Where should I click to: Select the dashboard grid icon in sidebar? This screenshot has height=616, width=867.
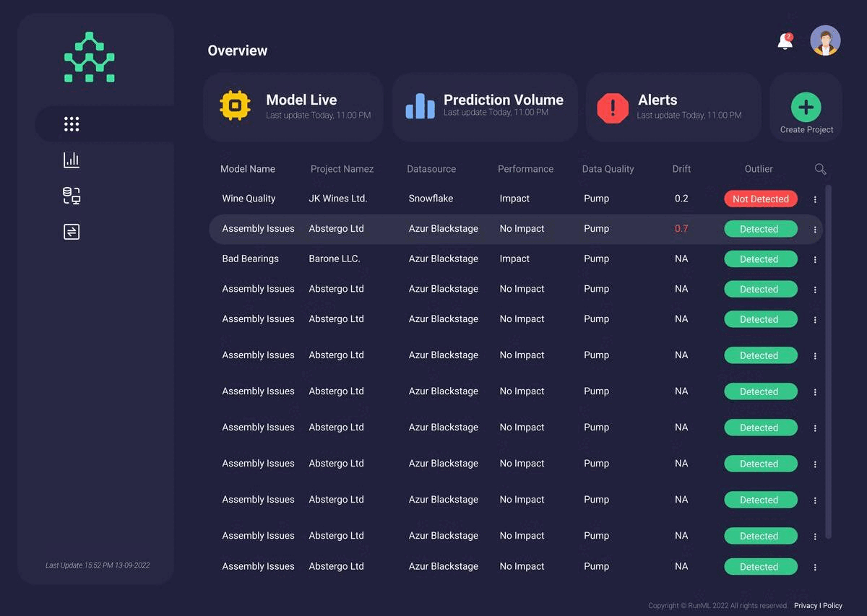72,124
